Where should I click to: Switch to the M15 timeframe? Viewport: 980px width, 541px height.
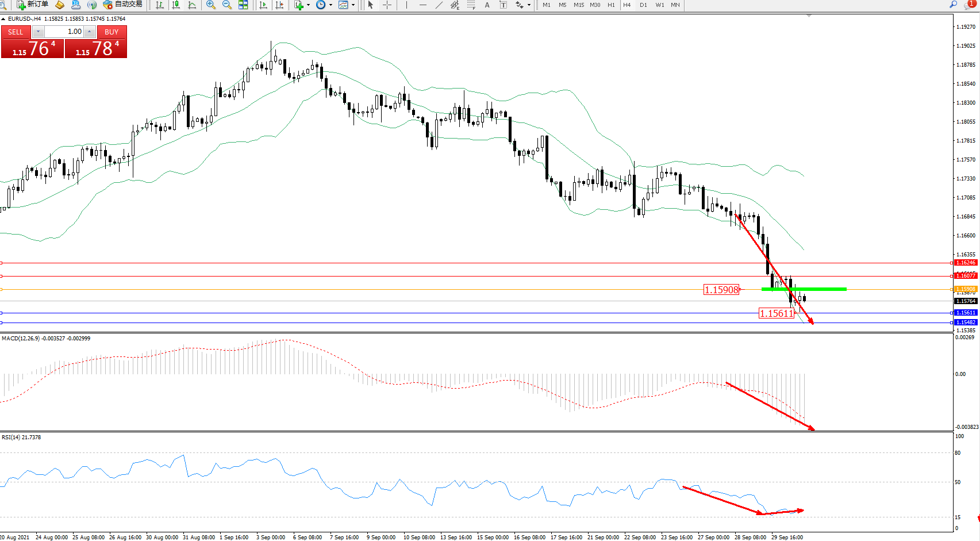(x=578, y=5)
